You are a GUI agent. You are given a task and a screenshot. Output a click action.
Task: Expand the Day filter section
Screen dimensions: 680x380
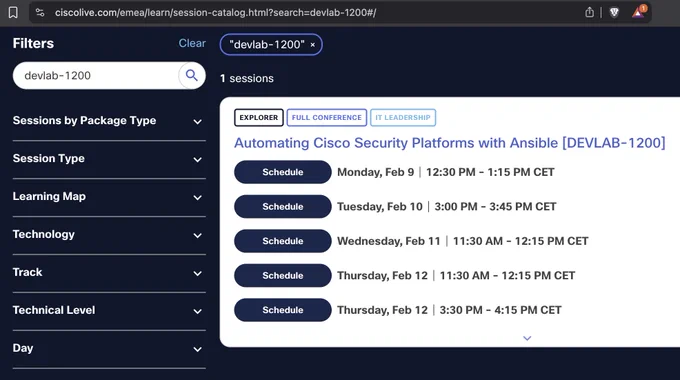[x=109, y=348]
